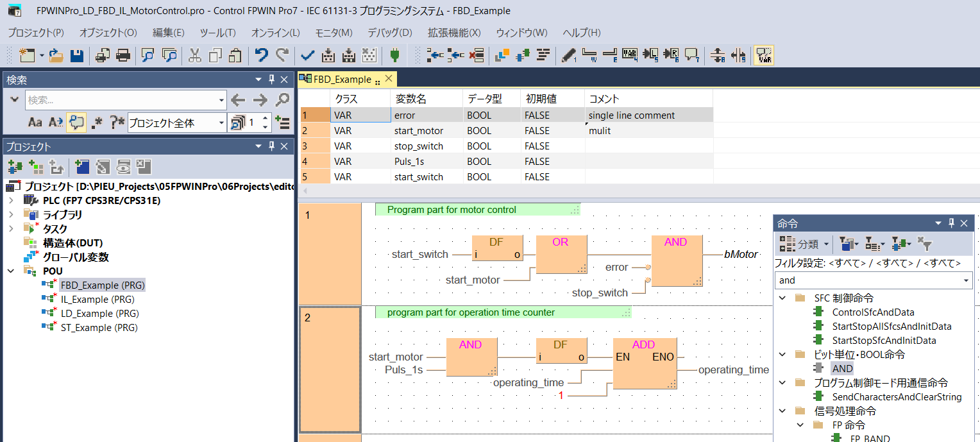Click the blue checkmark check-program icon

tap(307, 56)
